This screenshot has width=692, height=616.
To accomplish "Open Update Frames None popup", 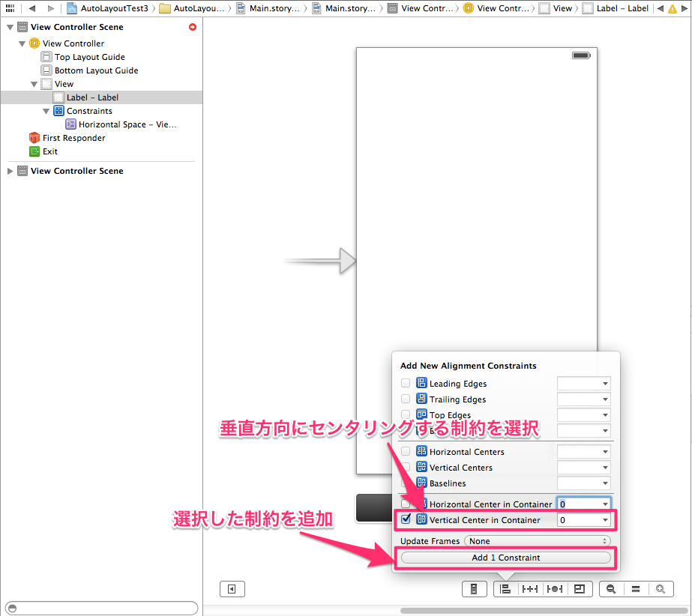I will 538,541.
